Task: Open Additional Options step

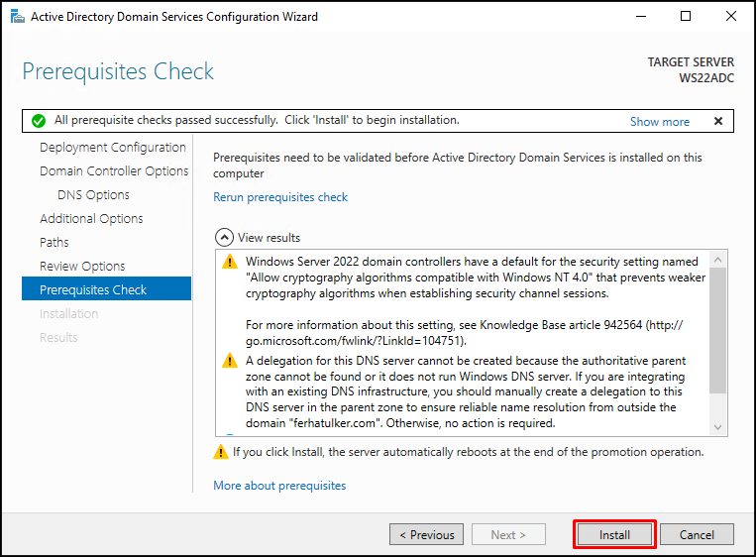Action: [91, 218]
